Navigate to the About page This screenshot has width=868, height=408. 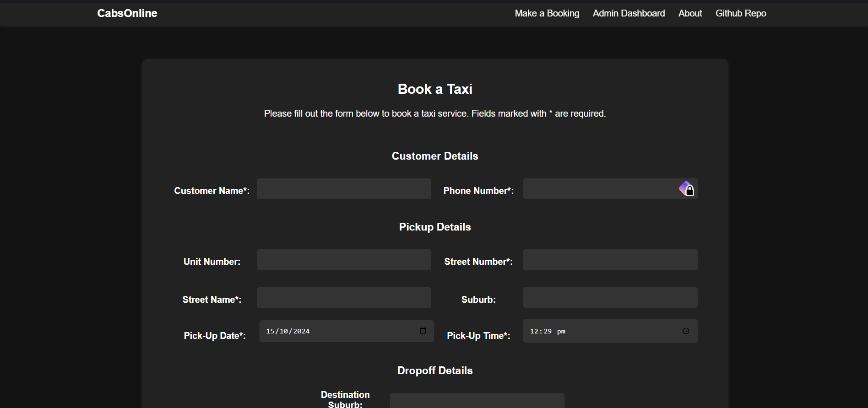[690, 13]
